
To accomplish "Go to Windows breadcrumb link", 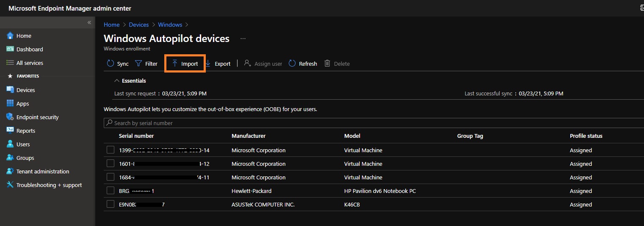I will 170,25.
